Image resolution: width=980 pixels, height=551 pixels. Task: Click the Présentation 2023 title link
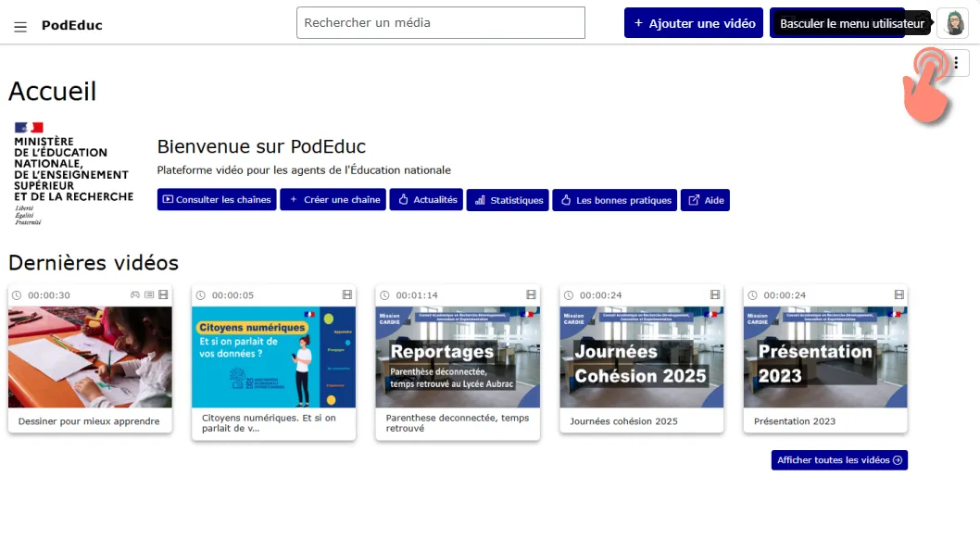[x=795, y=421]
